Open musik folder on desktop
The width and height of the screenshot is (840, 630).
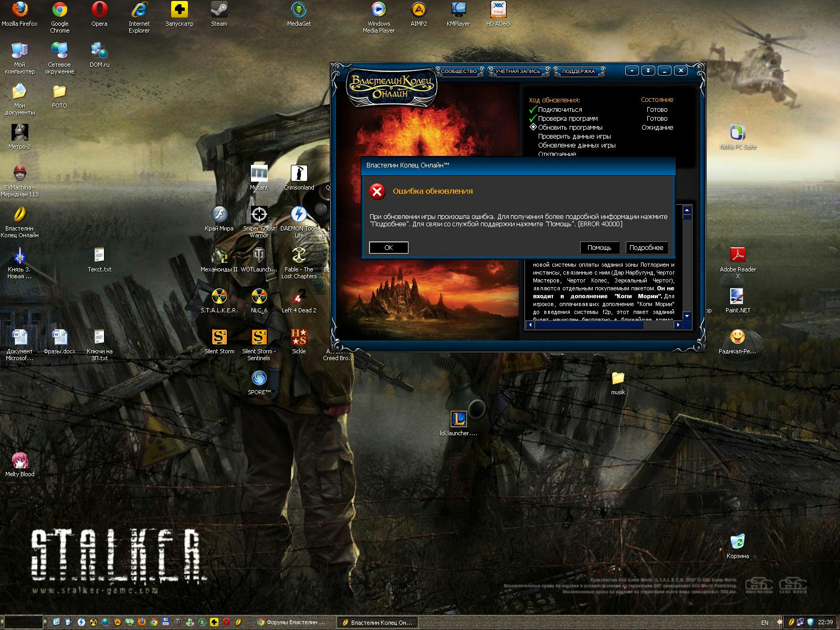click(618, 382)
